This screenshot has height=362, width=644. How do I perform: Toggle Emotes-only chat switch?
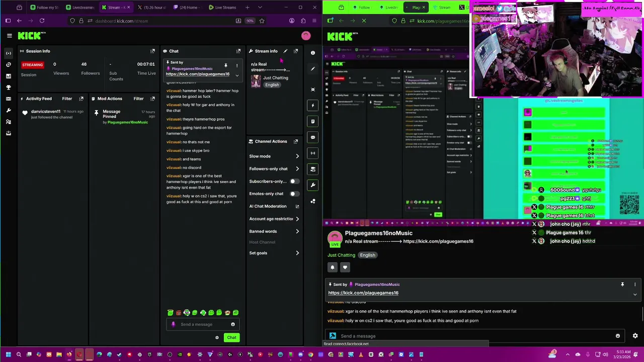(294, 194)
